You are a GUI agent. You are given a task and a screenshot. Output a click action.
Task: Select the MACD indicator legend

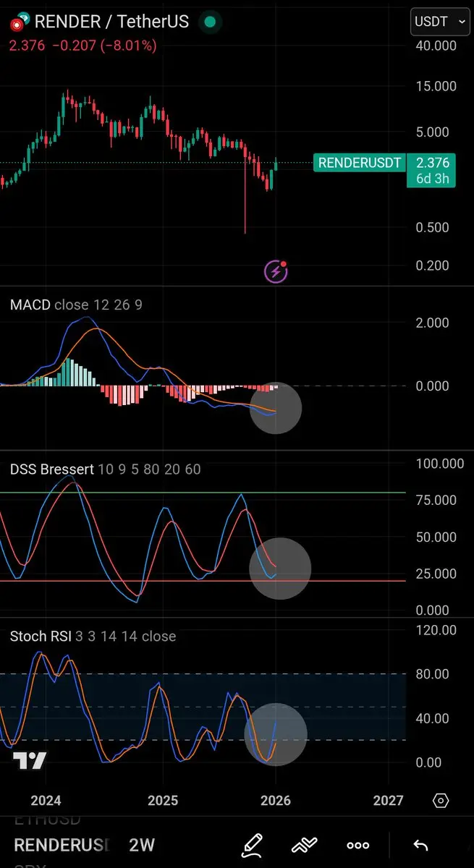coord(76,305)
